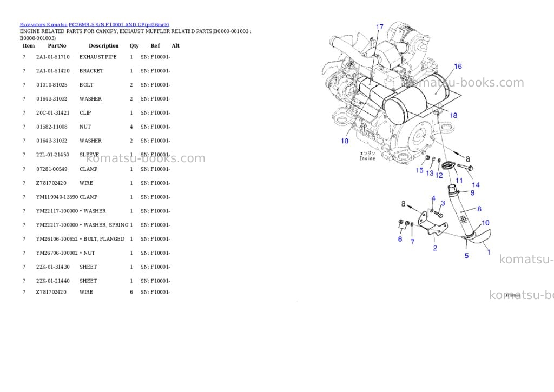Click part number 22K-01-21440
This screenshot has height=392, width=554.
pos(53,281)
